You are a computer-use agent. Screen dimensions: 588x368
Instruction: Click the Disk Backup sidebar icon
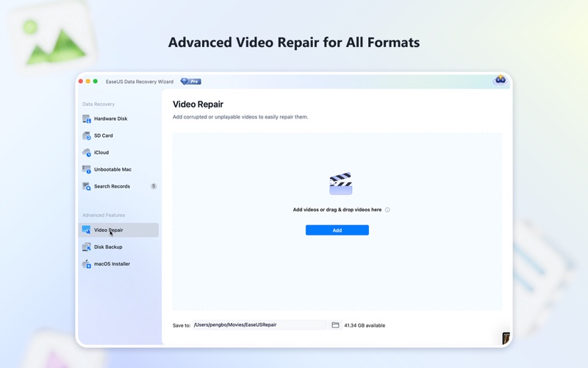click(x=87, y=247)
